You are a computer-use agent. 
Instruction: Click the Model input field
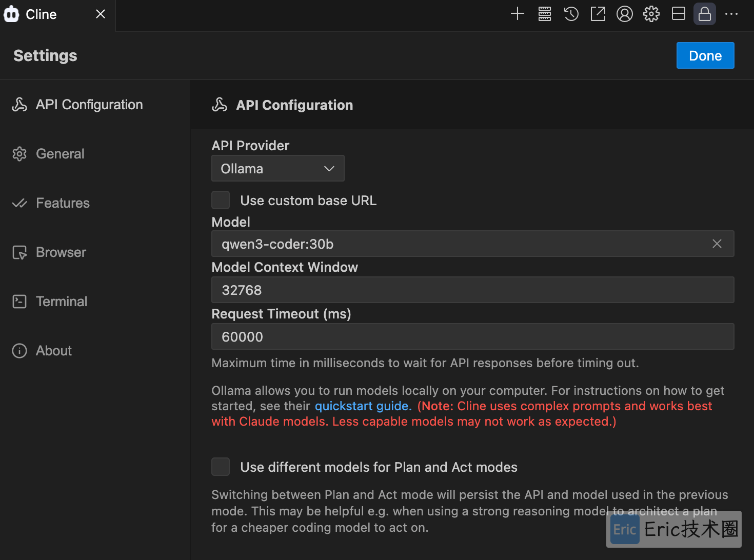coord(473,244)
